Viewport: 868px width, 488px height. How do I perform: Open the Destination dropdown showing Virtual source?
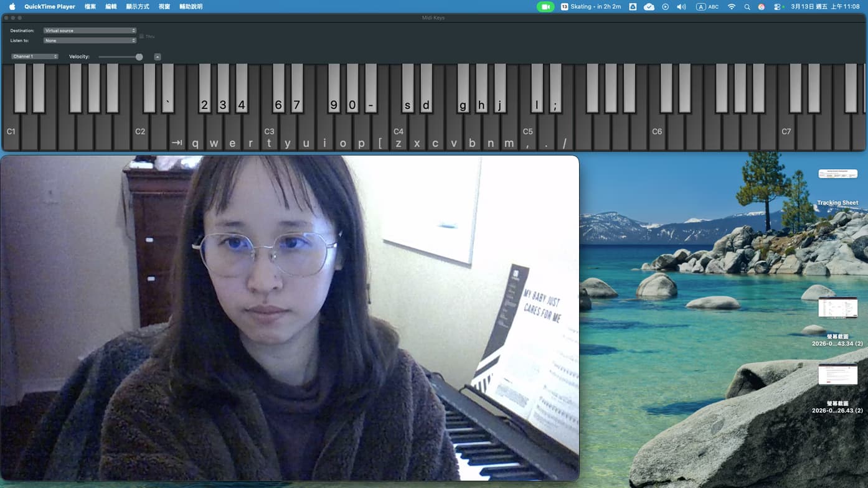click(x=89, y=29)
